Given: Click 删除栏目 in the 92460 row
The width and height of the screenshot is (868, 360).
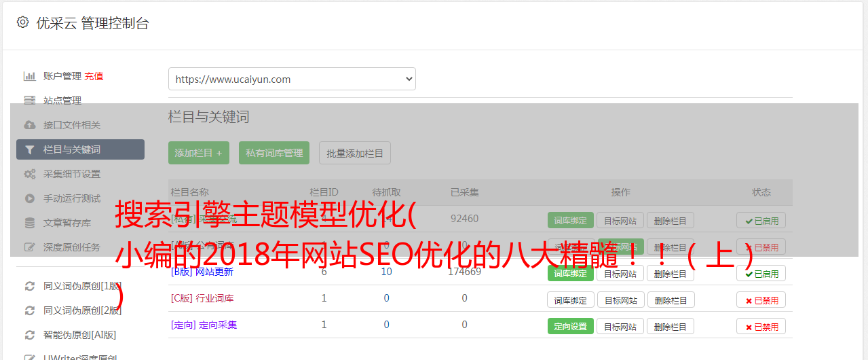Looking at the screenshot, I should [x=671, y=220].
